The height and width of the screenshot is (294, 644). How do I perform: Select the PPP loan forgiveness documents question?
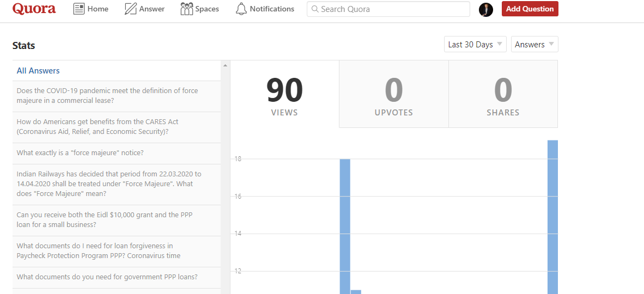tap(117, 251)
